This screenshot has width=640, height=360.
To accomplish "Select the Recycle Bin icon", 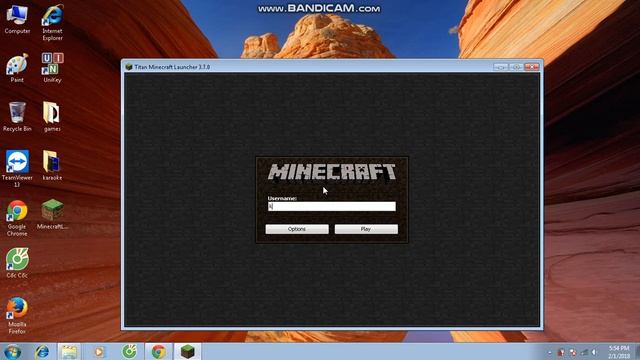I will point(17,117).
